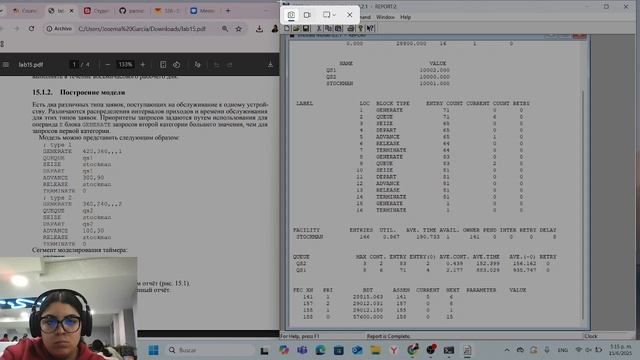The height and width of the screenshot is (360, 640).
Task: Click the taskbar search box Buscar
Action: pos(211,350)
